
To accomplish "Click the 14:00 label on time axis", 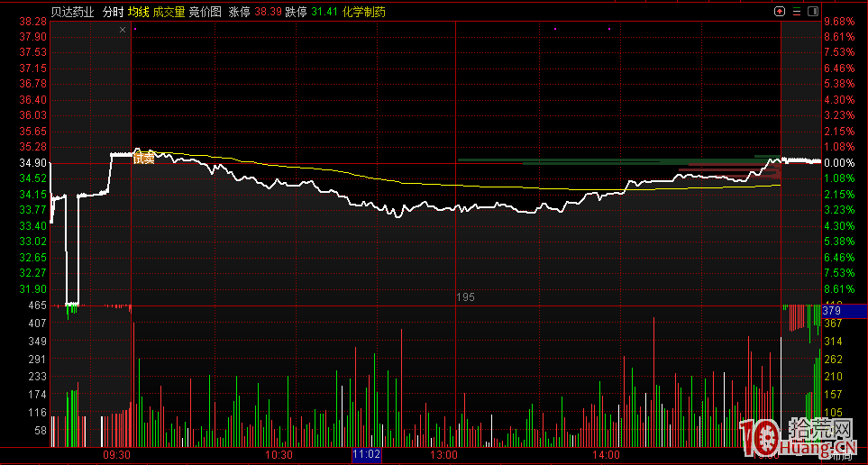I will 607,455.
